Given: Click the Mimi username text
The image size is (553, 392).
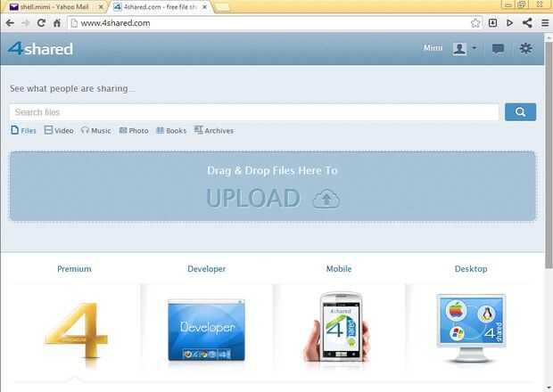Looking at the screenshot, I should pos(433,48).
